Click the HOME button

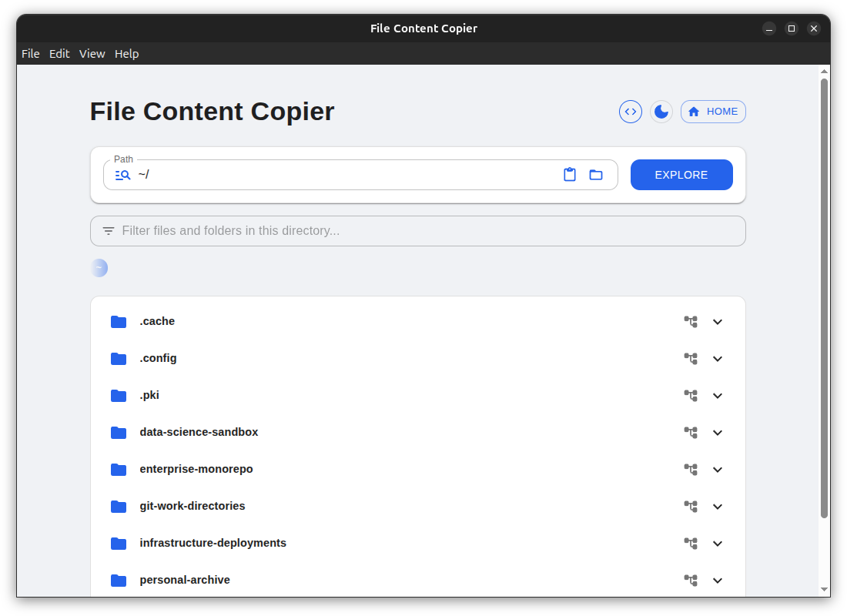[x=713, y=112]
